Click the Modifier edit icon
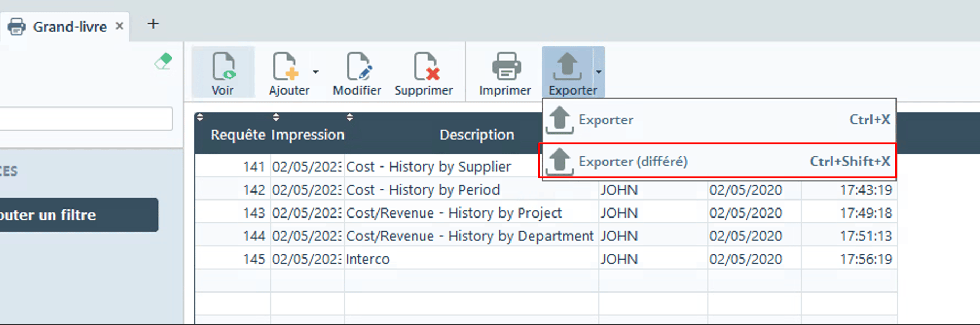 [357, 67]
